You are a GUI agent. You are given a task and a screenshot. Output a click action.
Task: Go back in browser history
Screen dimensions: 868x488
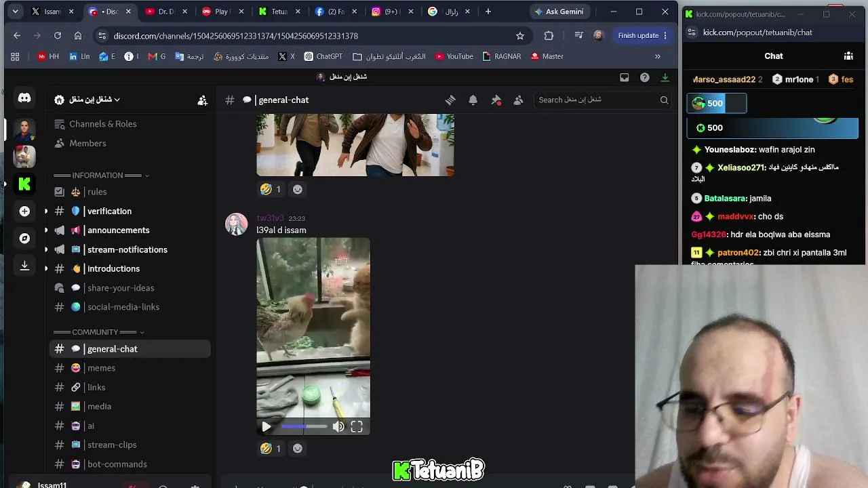click(17, 36)
